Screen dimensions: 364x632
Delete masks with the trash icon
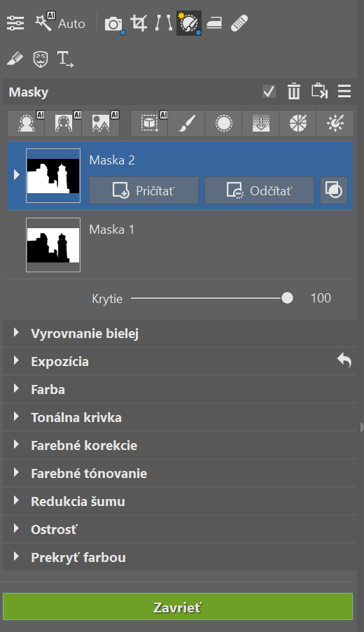pos(294,92)
